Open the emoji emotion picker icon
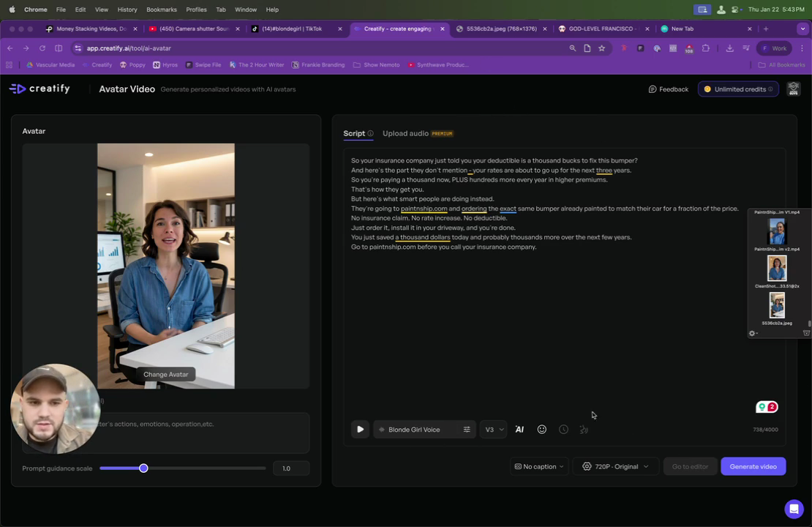This screenshot has width=812, height=527. (541, 429)
